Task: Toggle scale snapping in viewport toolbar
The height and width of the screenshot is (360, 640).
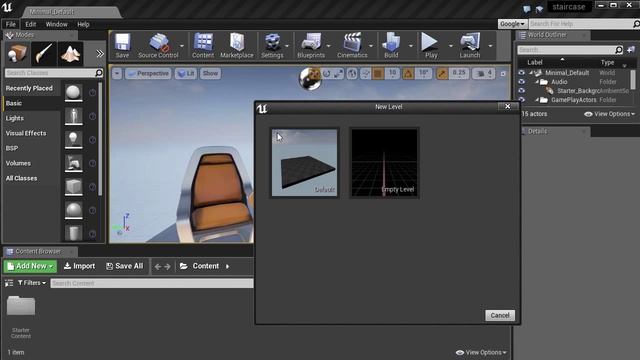Action: [442, 73]
